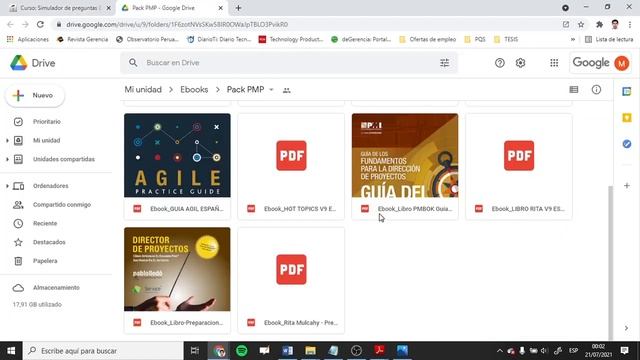This screenshot has height=360, width=640.
Task: Click shared folder people icon next to Pack PMP
Action: pos(287,90)
